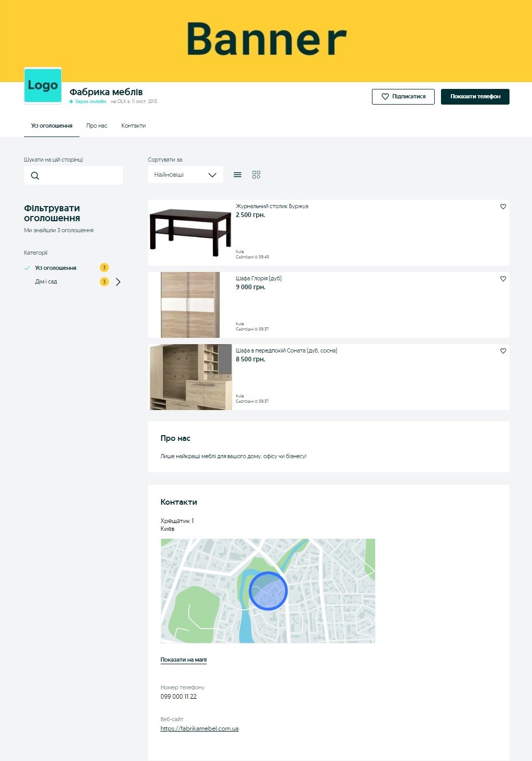Click the shop Logo image

[x=43, y=86]
